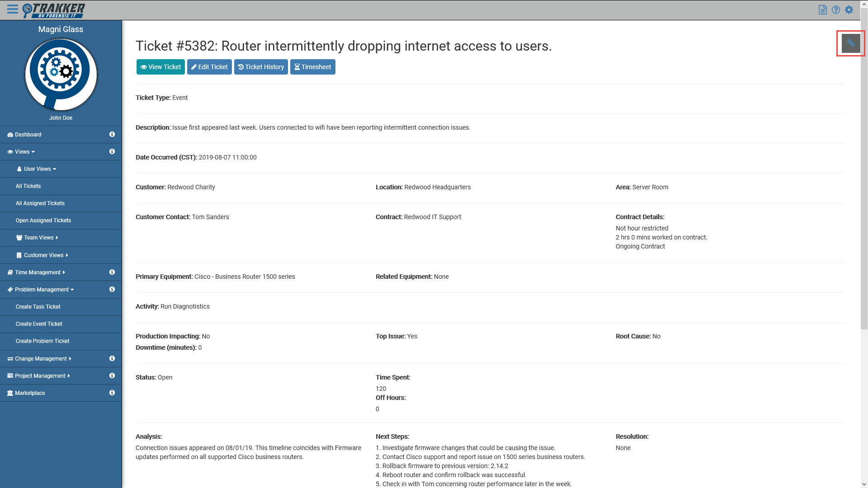Click the Magni Glass company title
The width and height of the screenshot is (868, 488).
click(61, 29)
